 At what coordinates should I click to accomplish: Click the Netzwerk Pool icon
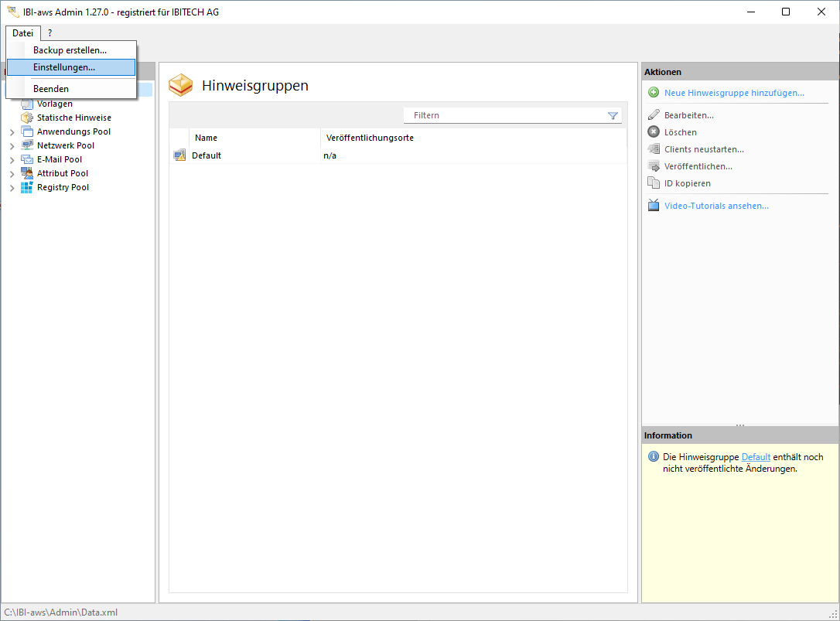[26, 145]
